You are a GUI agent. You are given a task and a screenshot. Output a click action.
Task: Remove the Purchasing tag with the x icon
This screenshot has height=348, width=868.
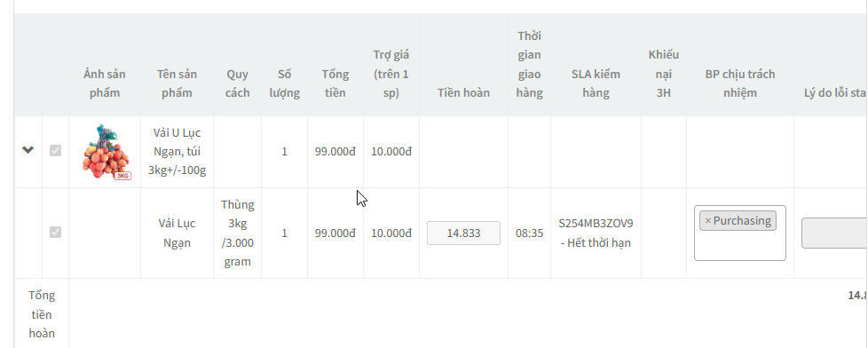point(707,220)
